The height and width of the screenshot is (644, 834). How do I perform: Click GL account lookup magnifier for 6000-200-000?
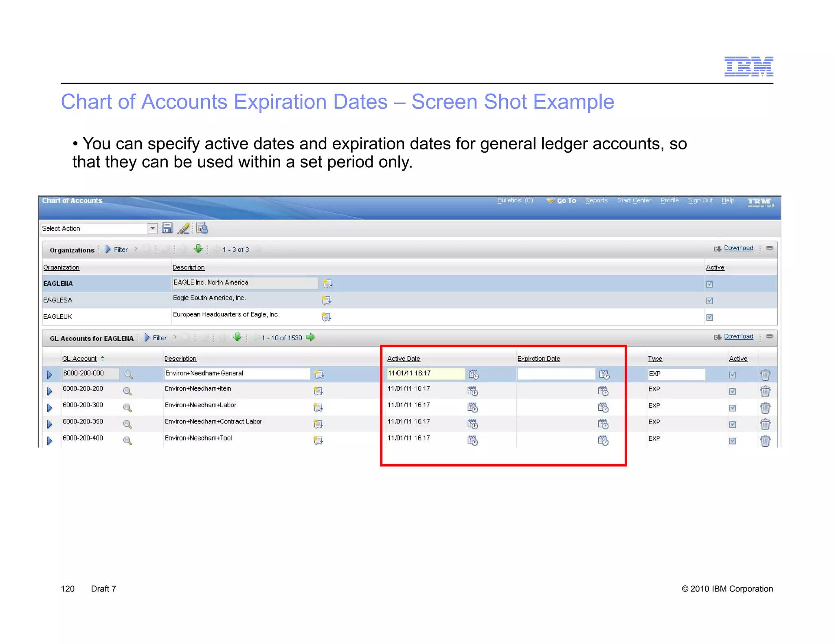pos(128,375)
